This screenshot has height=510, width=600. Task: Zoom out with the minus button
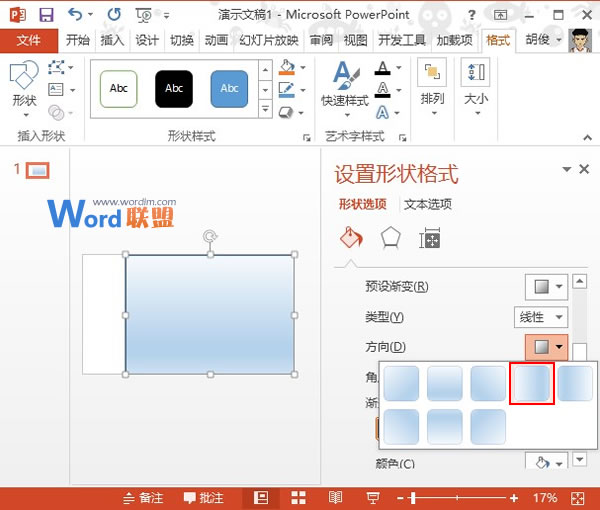(400, 498)
